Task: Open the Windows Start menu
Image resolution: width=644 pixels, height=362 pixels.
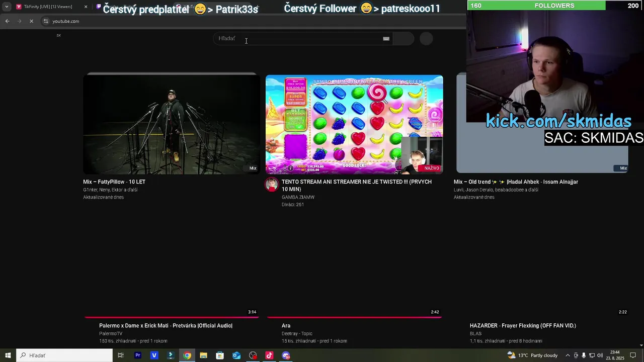Action: (x=8, y=355)
